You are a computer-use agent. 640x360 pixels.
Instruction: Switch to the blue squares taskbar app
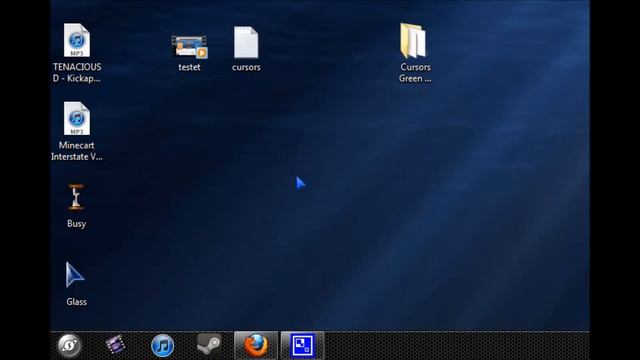[302, 345]
